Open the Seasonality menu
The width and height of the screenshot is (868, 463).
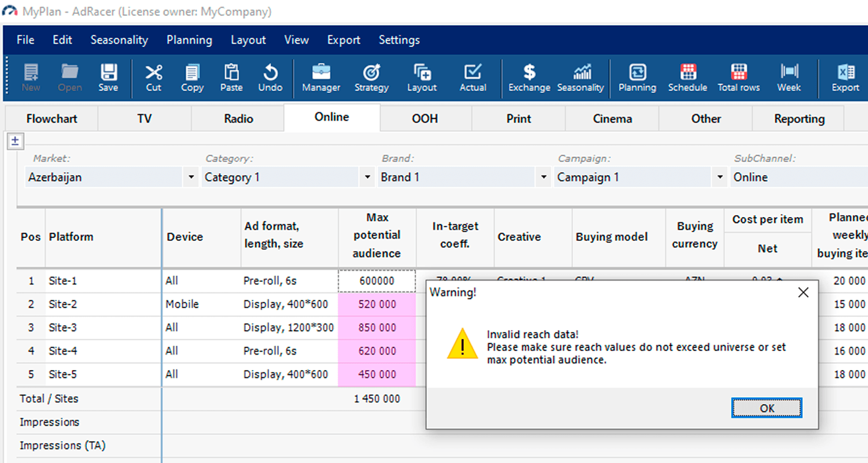tap(119, 40)
